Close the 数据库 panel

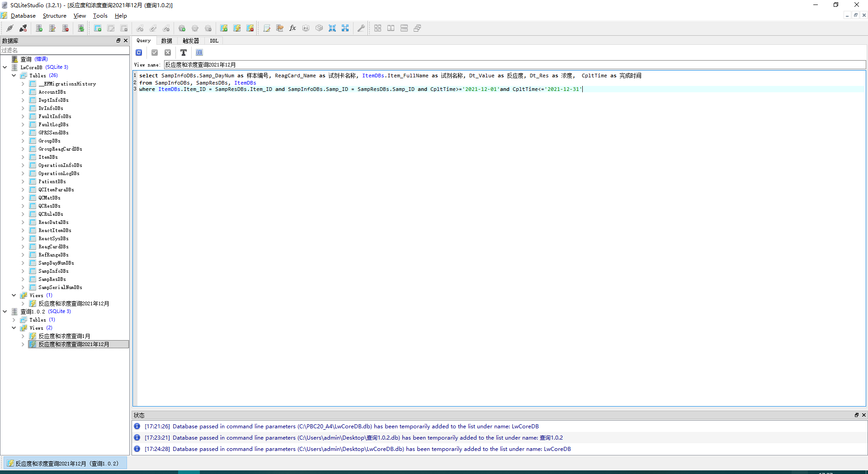coord(126,41)
